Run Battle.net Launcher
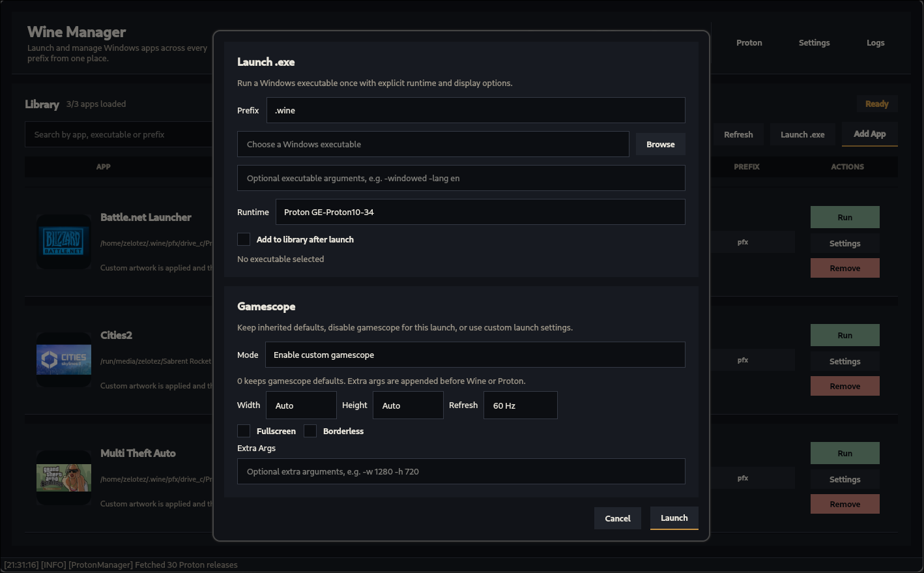Image resolution: width=924 pixels, height=573 pixels. (x=845, y=217)
